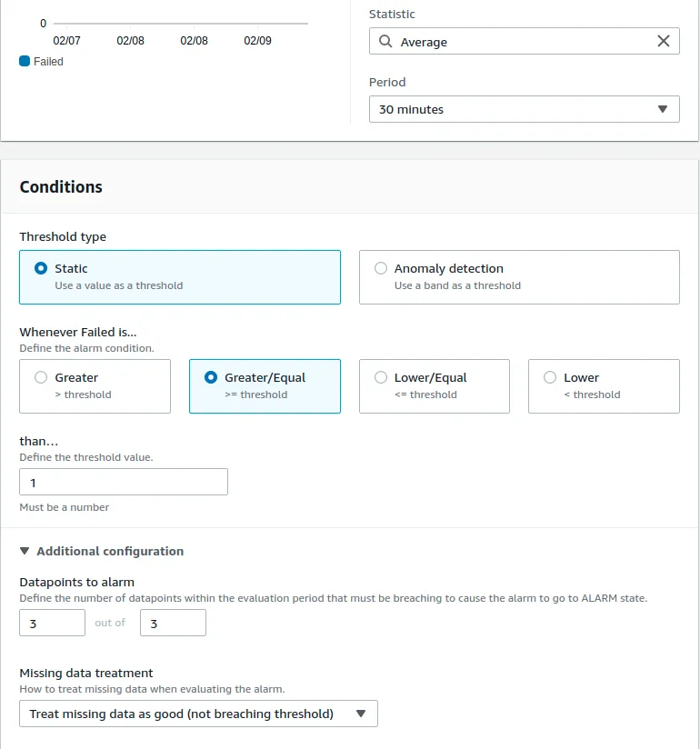
Task: Choose the Lower condition option
Action: tap(549, 378)
